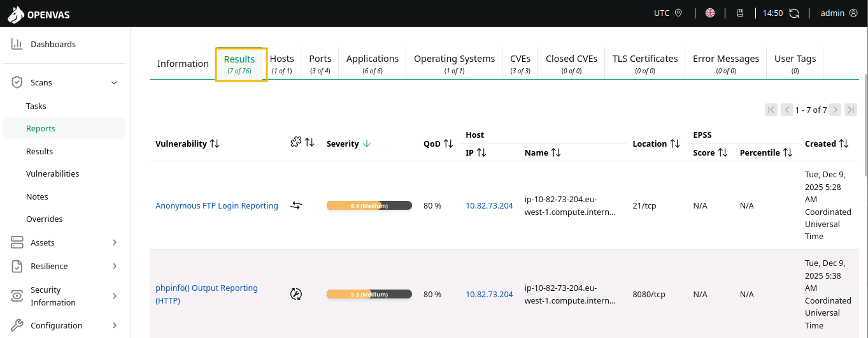The width and height of the screenshot is (868, 338).
Task: Switch to the Hosts tab
Action: (x=282, y=64)
